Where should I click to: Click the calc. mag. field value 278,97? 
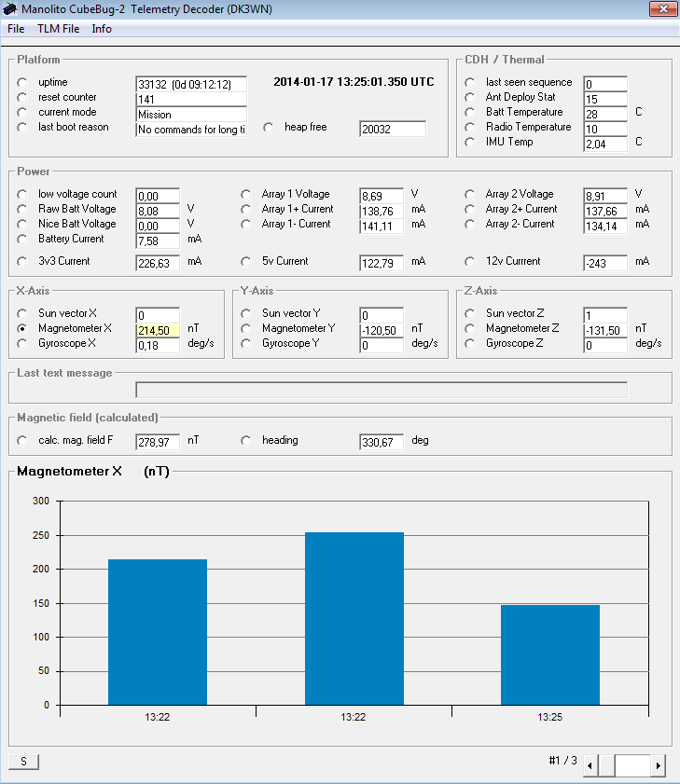tap(158, 442)
